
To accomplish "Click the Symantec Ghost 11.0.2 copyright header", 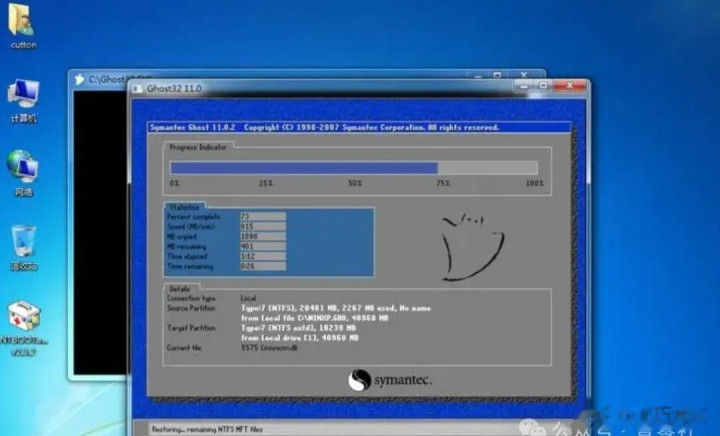I will coord(324,128).
